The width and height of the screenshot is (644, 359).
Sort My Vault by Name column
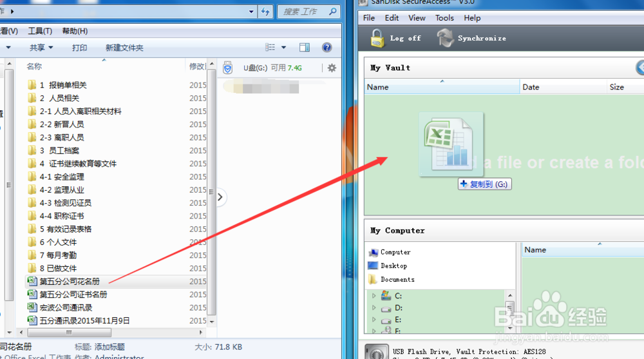442,87
